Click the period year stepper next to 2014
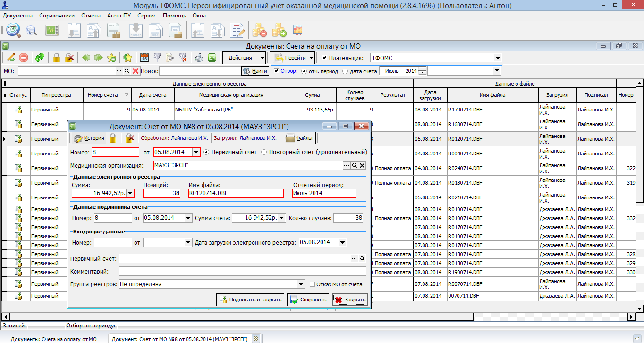Screen dimensions: 644x343 click(422, 71)
